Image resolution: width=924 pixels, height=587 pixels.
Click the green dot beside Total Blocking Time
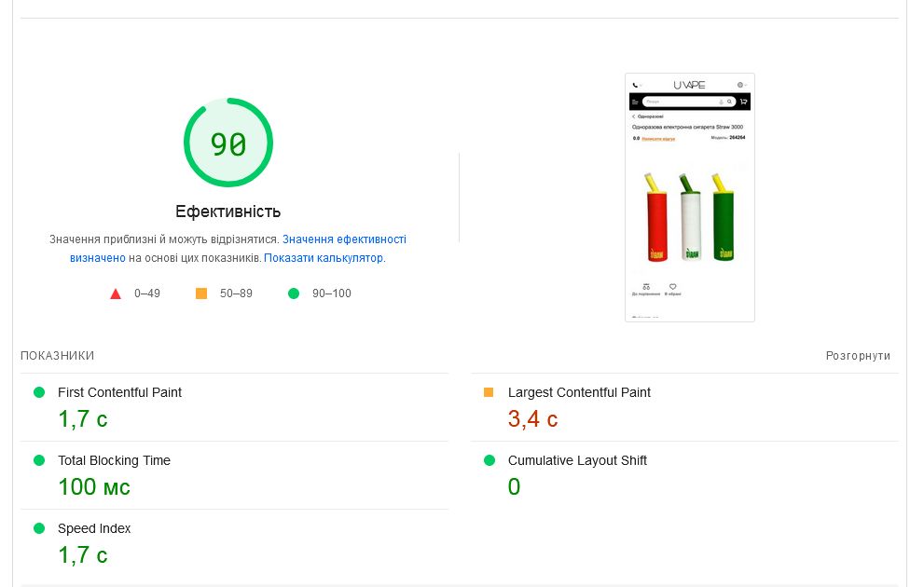pyautogui.click(x=39, y=460)
